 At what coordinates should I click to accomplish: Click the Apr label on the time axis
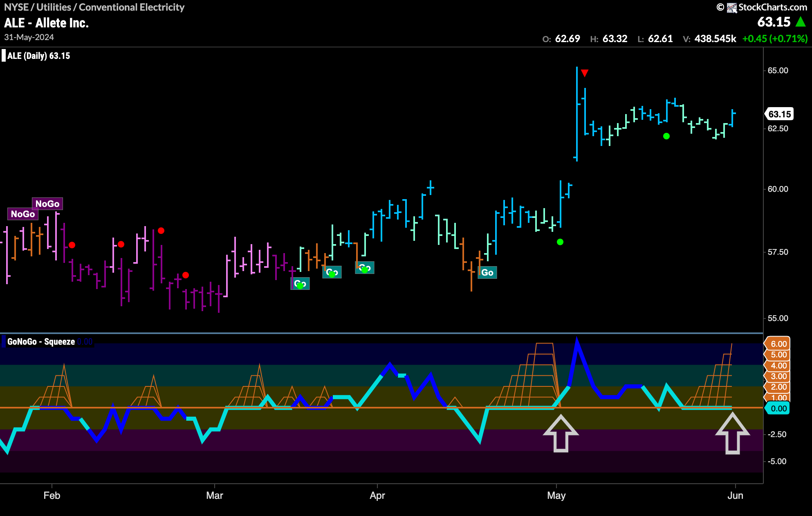point(377,496)
